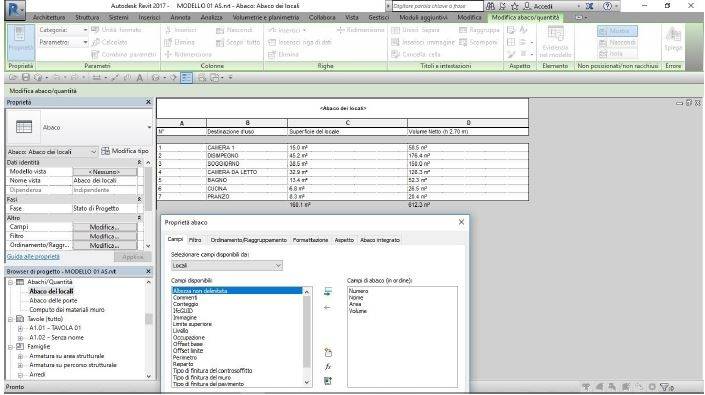The image size is (705, 395).
Task: Close the Browser di progetto panel
Action: coord(148,271)
